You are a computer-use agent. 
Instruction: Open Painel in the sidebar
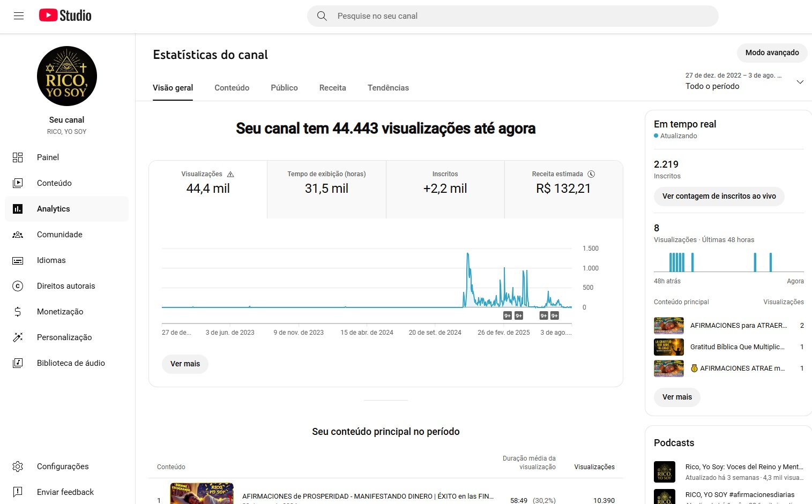click(x=67, y=157)
